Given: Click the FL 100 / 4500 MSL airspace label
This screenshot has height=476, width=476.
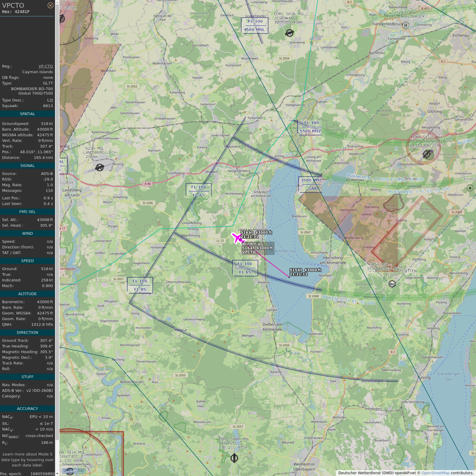Looking at the screenshot, I should [x=255, y=25].
